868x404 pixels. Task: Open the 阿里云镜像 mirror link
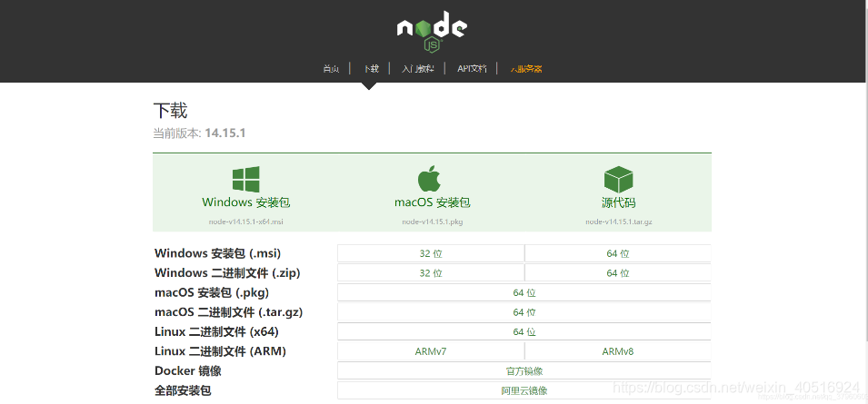pyautogui.click(x=524, y=390)
